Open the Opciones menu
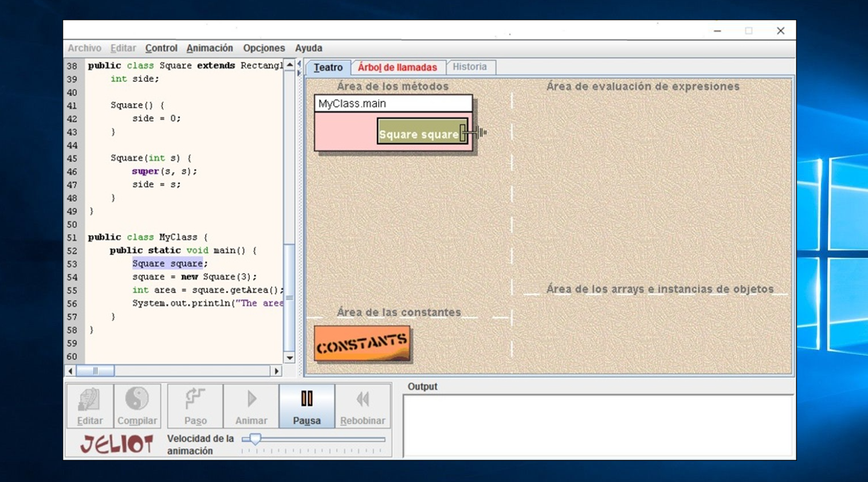This screenshot has height=482, width=868. 264,48
